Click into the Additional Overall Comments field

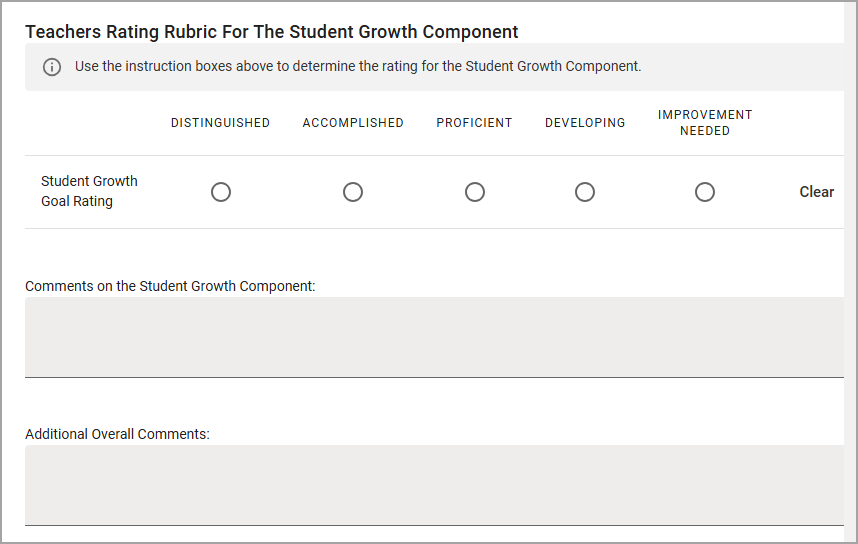point(434,485)
